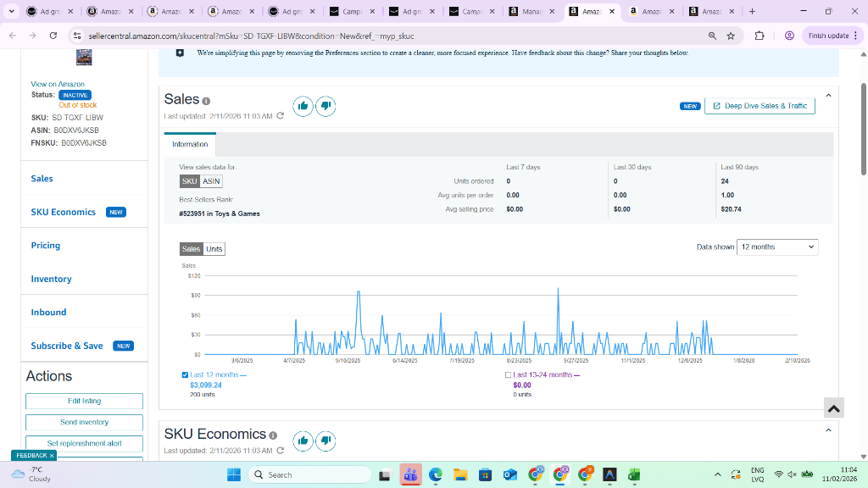This screenshot has width=868, height=488.
Task: Open File Explorer from the taskbar
Action: click(460, 474)
